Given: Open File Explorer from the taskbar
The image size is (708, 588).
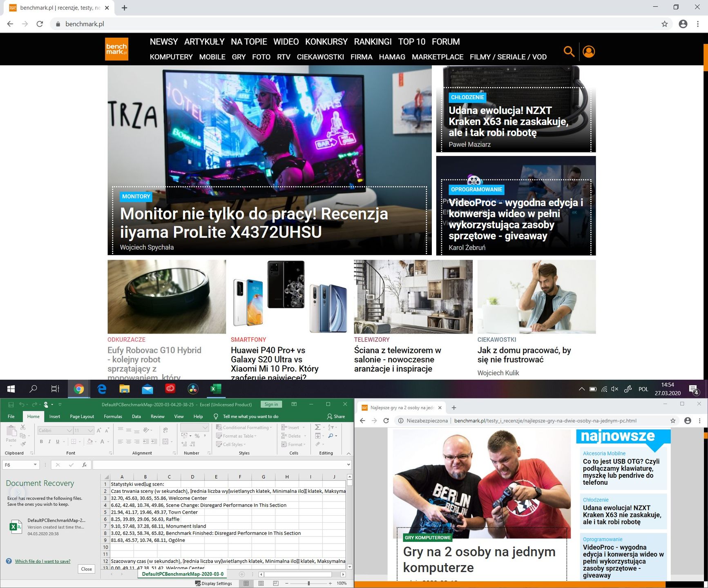Looking at the screenshot, I should [125, 389].
